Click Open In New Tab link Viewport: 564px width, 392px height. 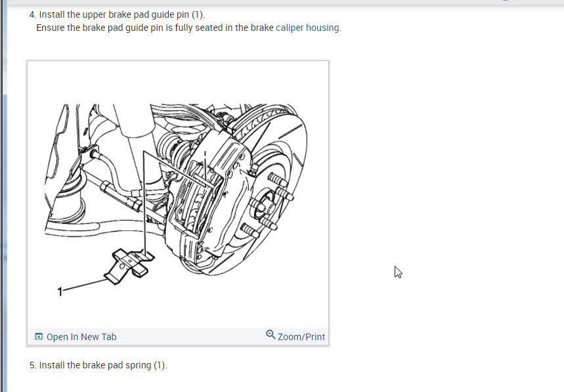coord(81,337)
